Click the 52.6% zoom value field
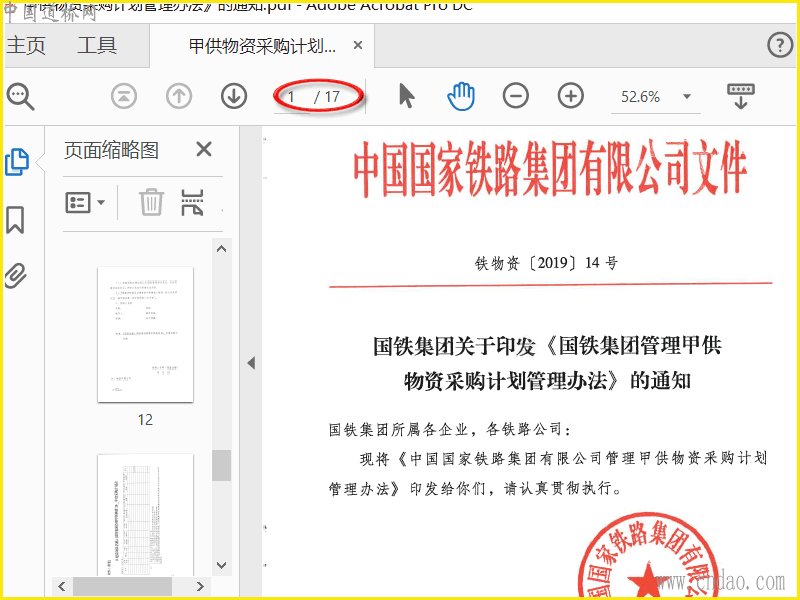 click(640, 96)
